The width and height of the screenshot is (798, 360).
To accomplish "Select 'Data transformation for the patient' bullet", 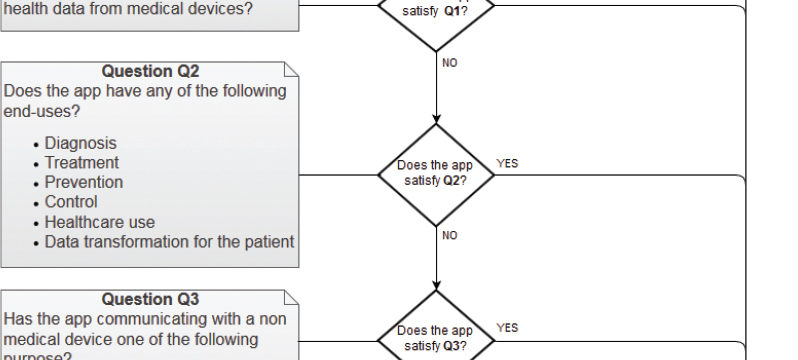I will click(169, 241).
